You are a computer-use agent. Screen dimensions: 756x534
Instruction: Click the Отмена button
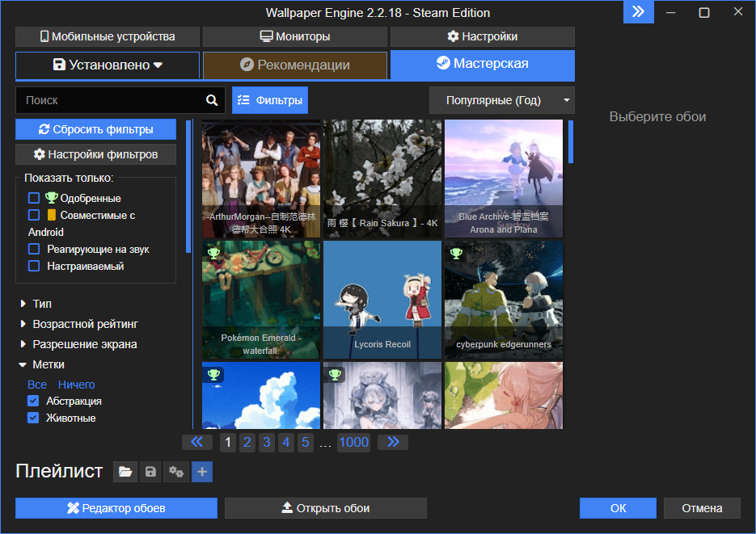coord(702,508)
